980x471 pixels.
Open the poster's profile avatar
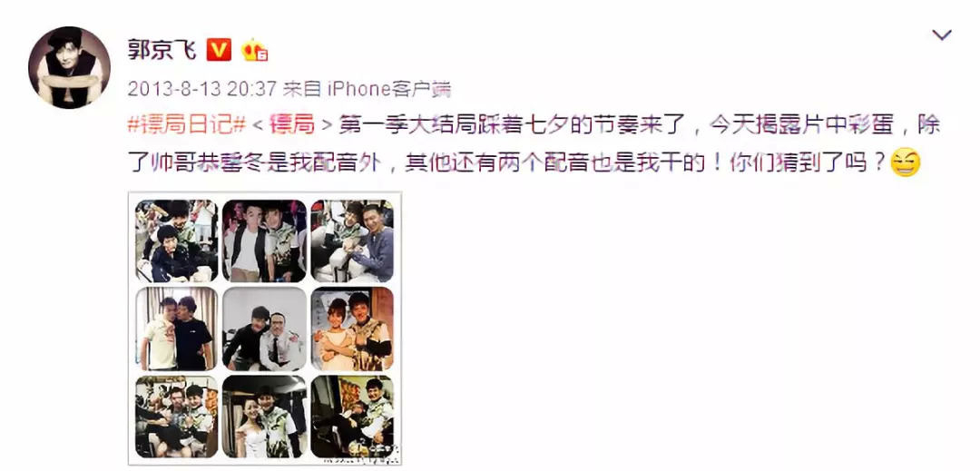click(69, 67)
